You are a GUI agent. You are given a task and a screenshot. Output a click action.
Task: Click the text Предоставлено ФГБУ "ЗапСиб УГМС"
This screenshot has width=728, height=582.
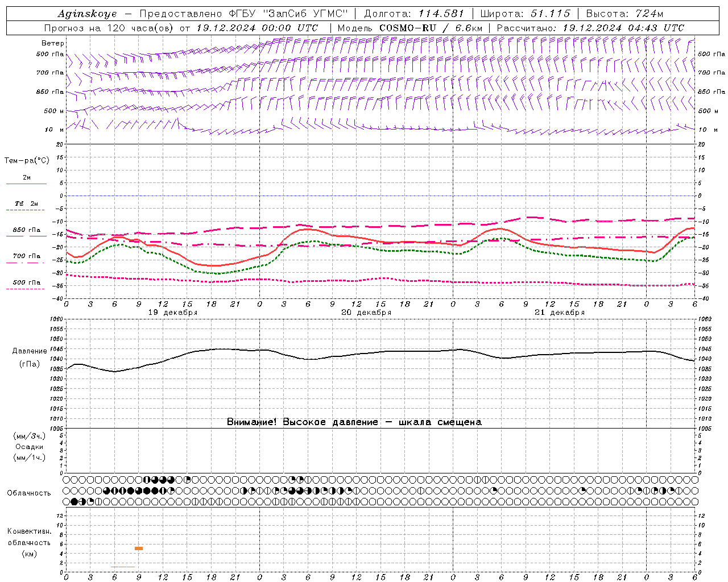click(x=243, y=14)
